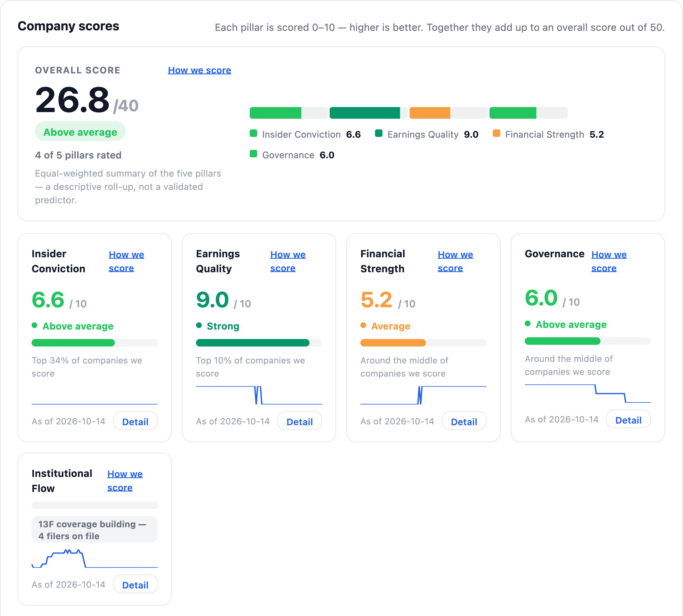Click the '4 of 5 pillars rated' text
The image size is (683, 616).
(78, 155)
